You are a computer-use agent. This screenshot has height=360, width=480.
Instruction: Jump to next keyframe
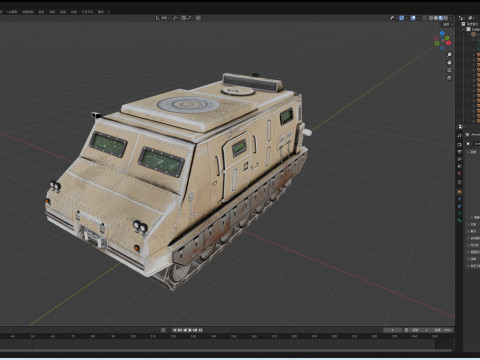196,330
